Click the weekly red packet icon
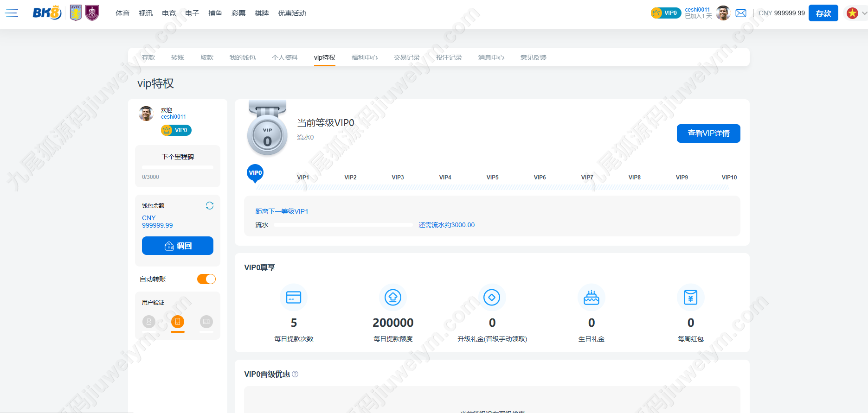868x413 pixels. [690, 297]
